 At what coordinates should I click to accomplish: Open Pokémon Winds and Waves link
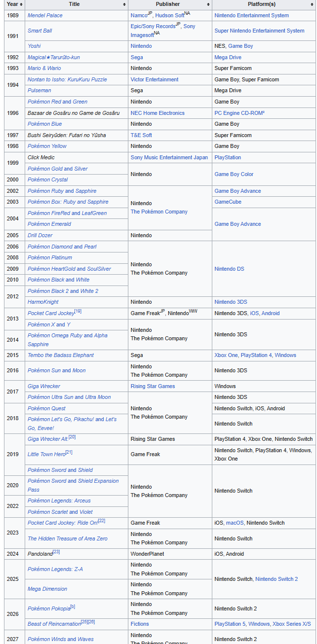point(60,639)
